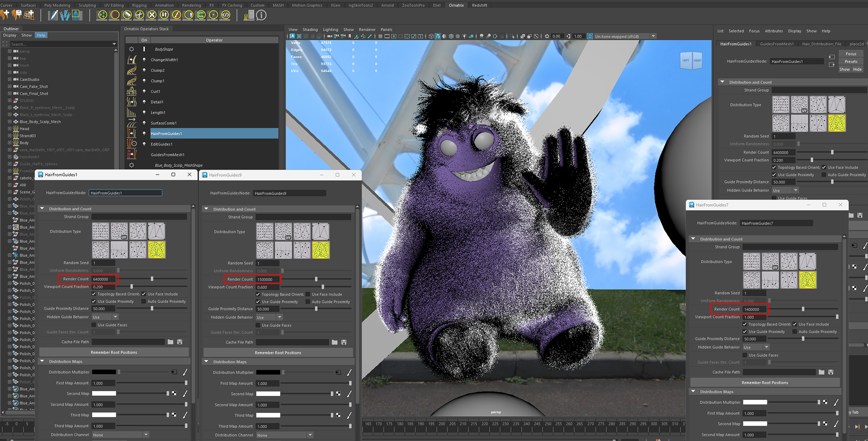Toggle Use Guide Faces in HairFromGuides9 window
Screen dimensions: 868x441
[258, 325]
